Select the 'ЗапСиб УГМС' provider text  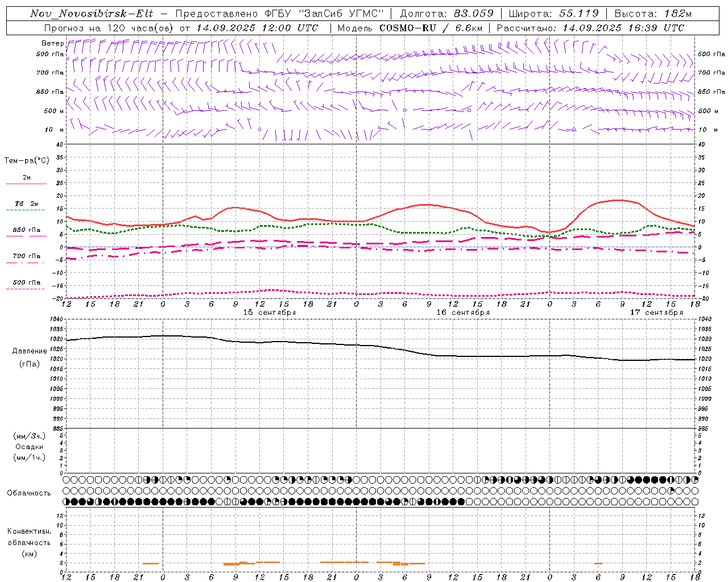pos(341,14)
